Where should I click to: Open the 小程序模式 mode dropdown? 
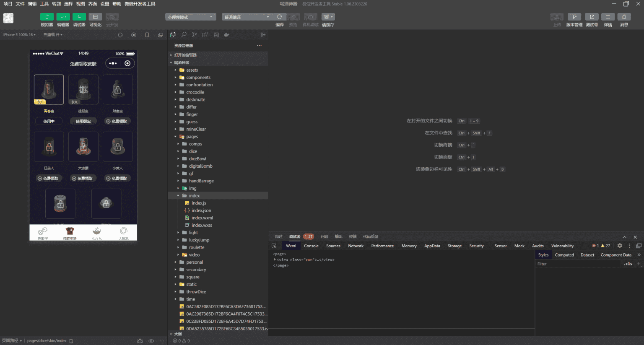[x=190, y=17]
